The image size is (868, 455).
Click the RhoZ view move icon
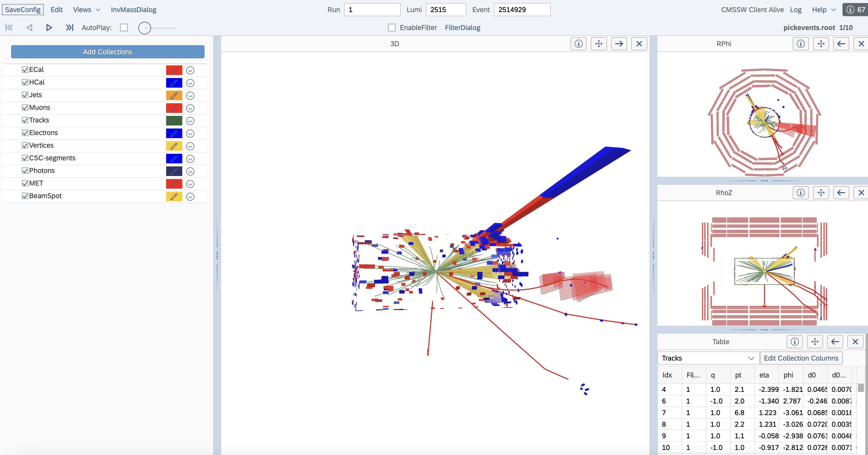tap(821, 193)
